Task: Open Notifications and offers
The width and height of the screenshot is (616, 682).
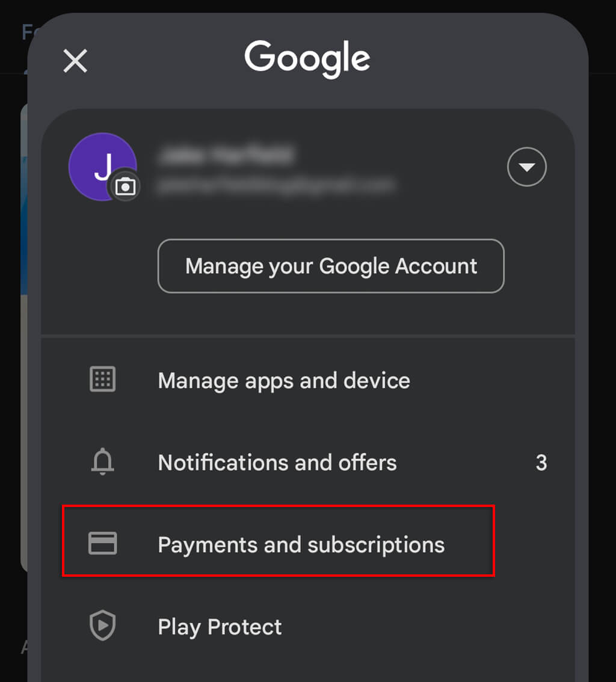Action: (x=277, y=462)
